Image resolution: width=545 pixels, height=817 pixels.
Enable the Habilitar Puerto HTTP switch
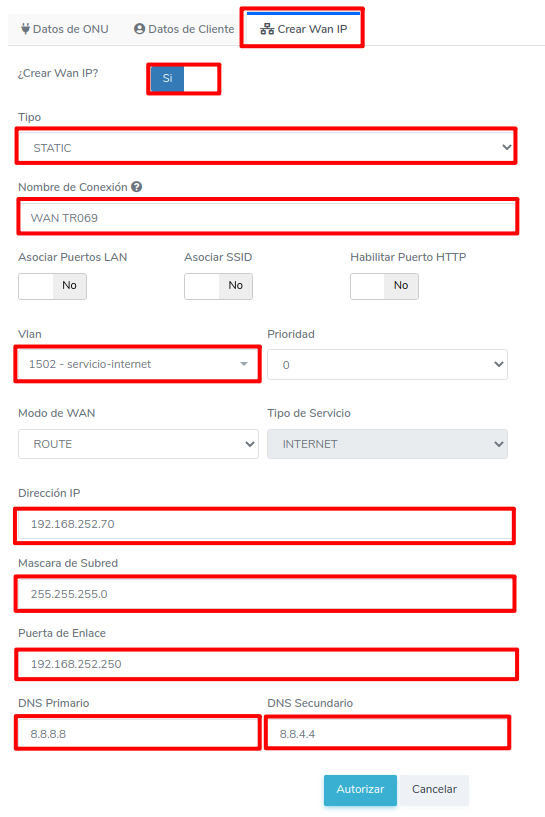(385, 286)
